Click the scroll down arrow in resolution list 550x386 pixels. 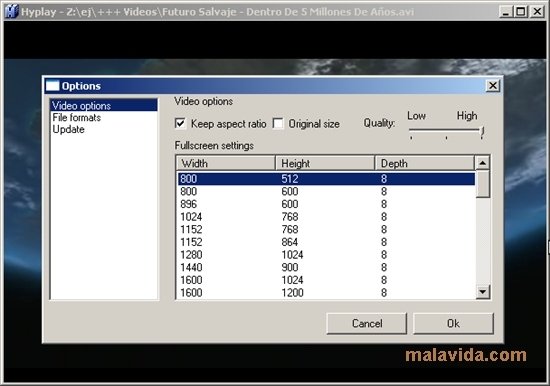483,292
